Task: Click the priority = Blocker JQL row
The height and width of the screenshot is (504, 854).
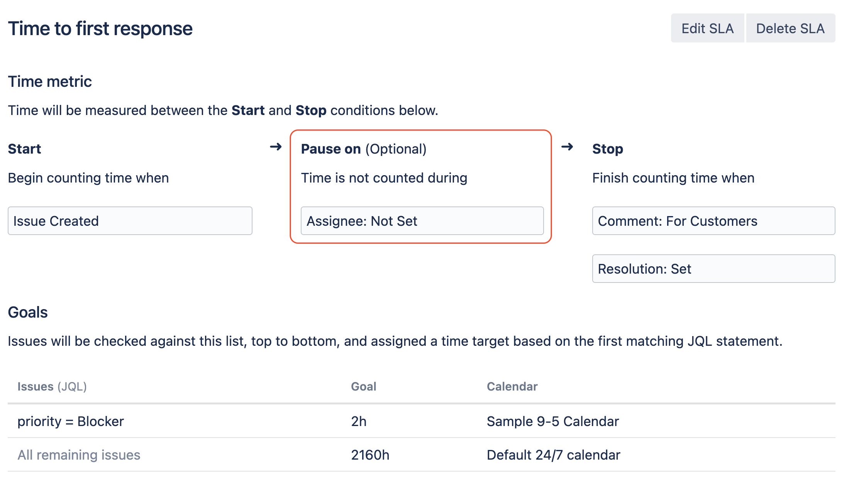Action: click(x=71, y=421)
